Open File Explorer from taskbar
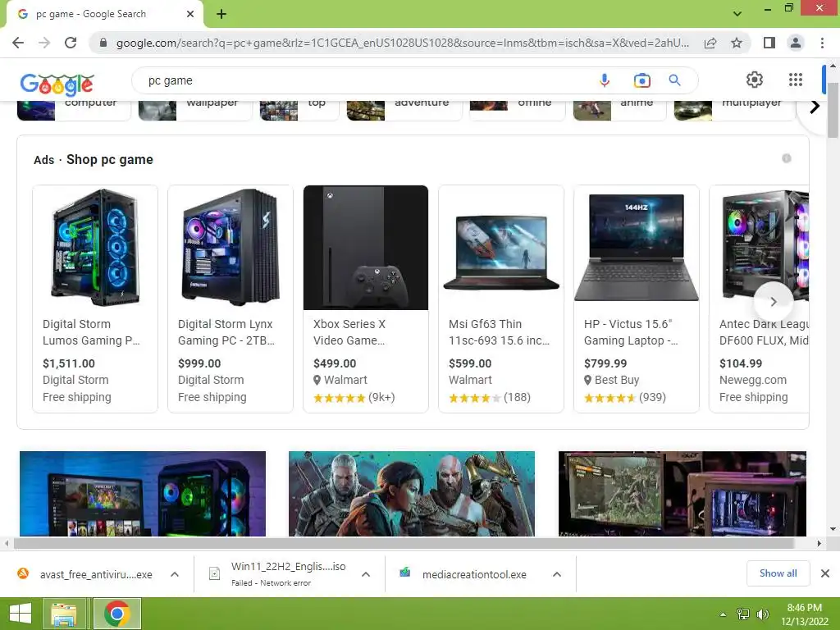 tap(64, 614)
